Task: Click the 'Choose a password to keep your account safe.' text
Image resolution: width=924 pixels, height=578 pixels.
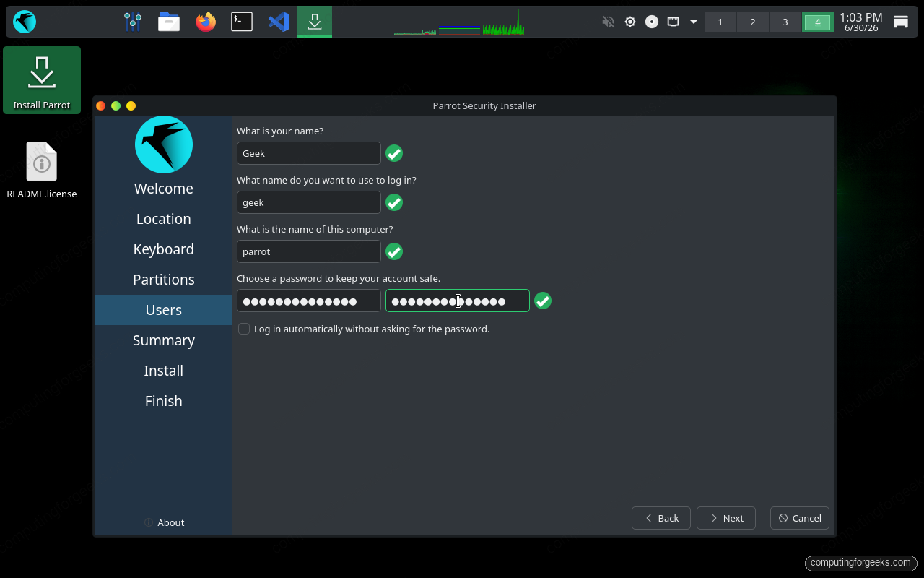Action: point(339,278)
